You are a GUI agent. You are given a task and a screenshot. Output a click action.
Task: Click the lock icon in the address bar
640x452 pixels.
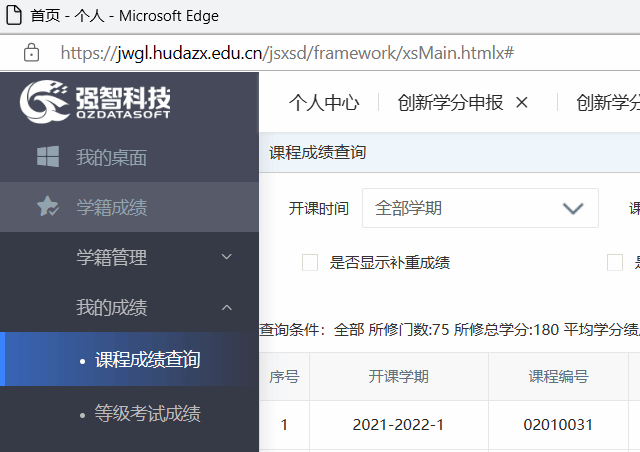(x=31, y=52)
